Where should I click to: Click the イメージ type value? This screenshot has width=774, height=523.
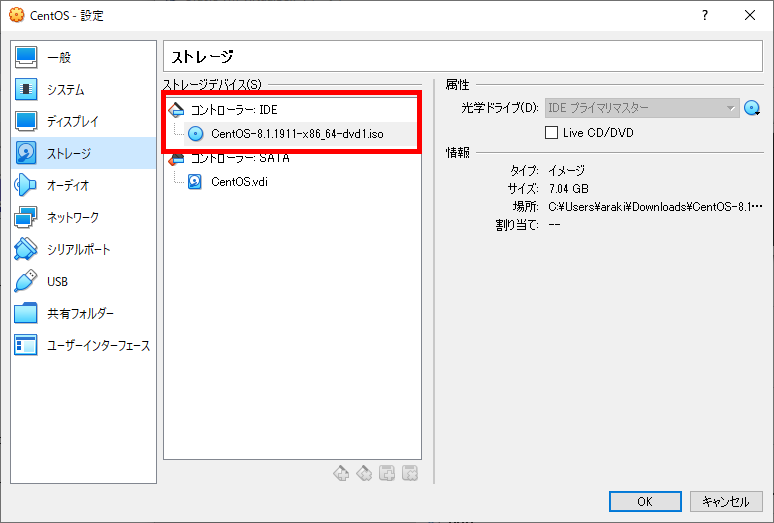(x=567, y=171)
